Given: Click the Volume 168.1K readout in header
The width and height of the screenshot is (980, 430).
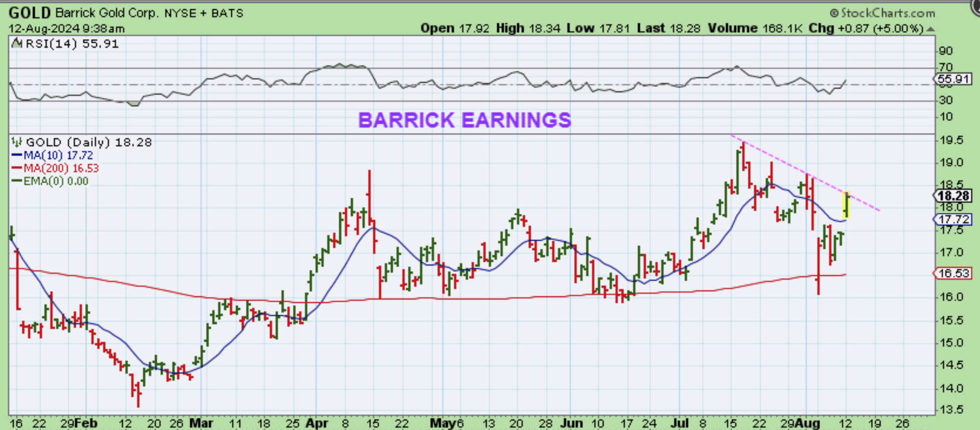Looking at the screenshot, I should point(755,28).
